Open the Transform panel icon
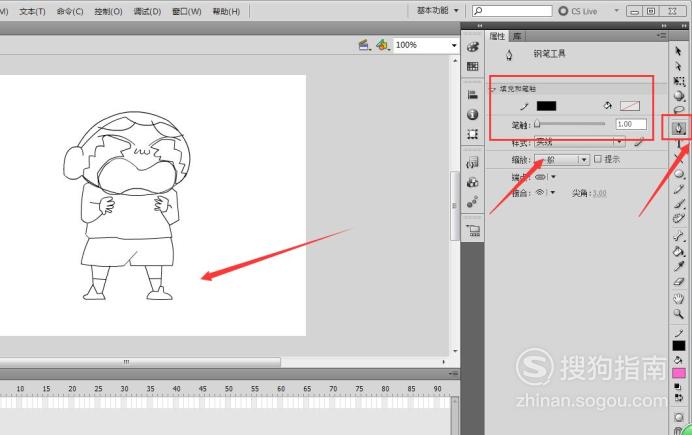This screenshot has width=692, height=435. coord(473,134)
